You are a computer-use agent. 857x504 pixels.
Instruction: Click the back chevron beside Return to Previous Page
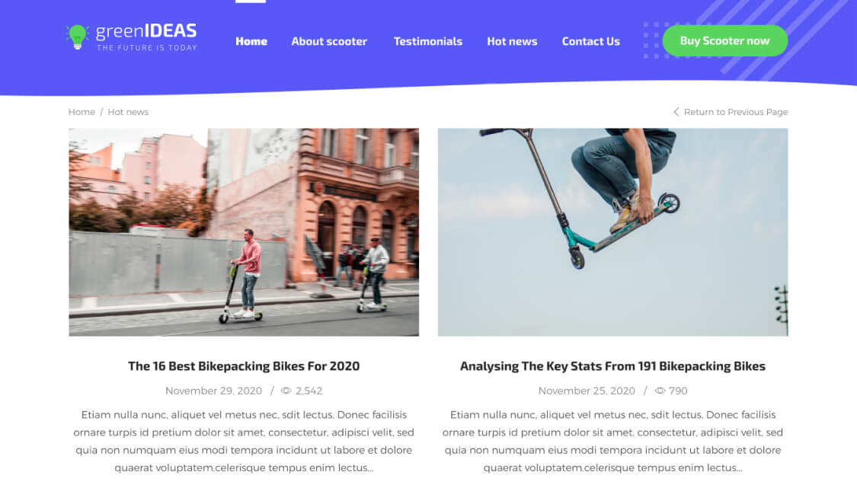pyautogui.click(x=676, y=112)
